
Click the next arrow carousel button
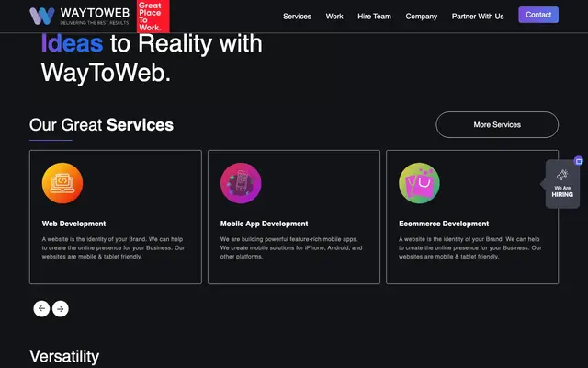tap(61, 309)
